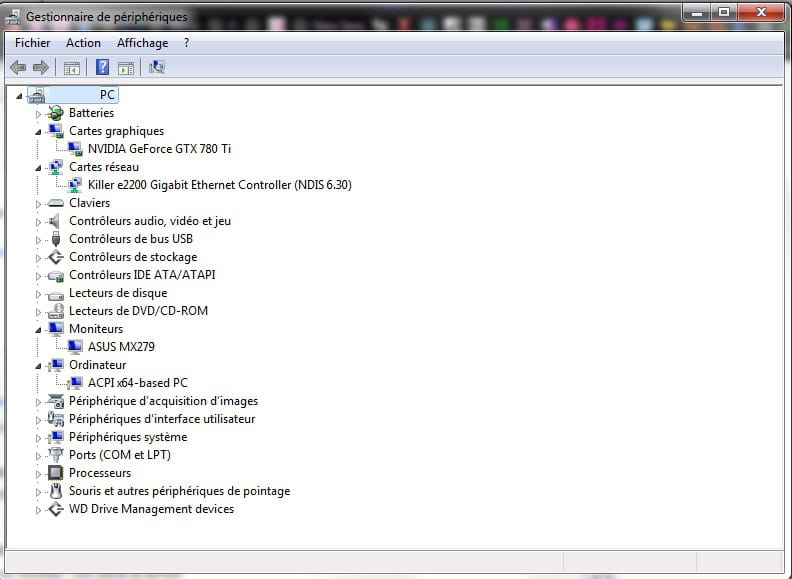Expand Périphériques système node
The height and width of the screenshot is (579, 792).
(38, 438)
